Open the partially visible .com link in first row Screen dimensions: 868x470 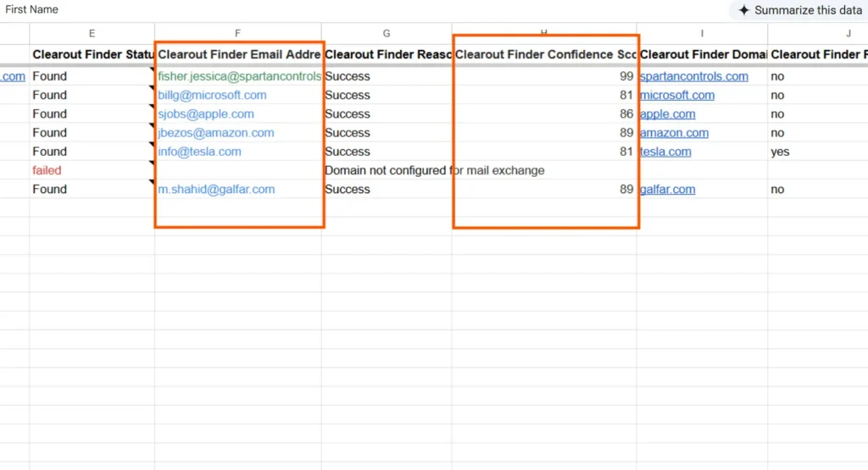click(x=13, y=76)
